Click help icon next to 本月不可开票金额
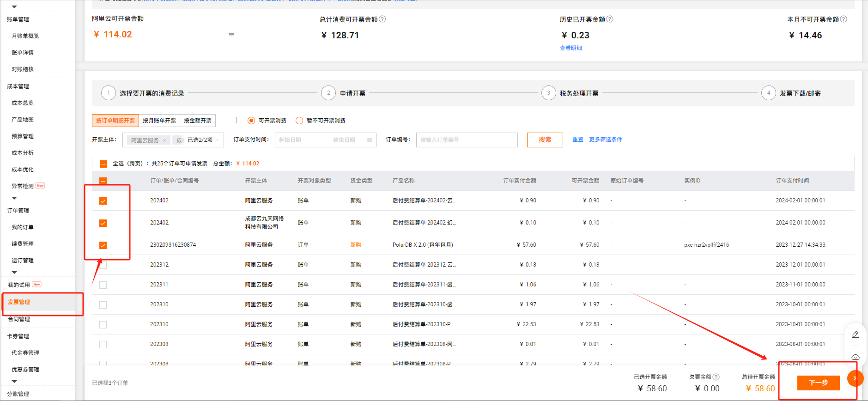Viewport: 868px width, 401px height. point(844,19)
